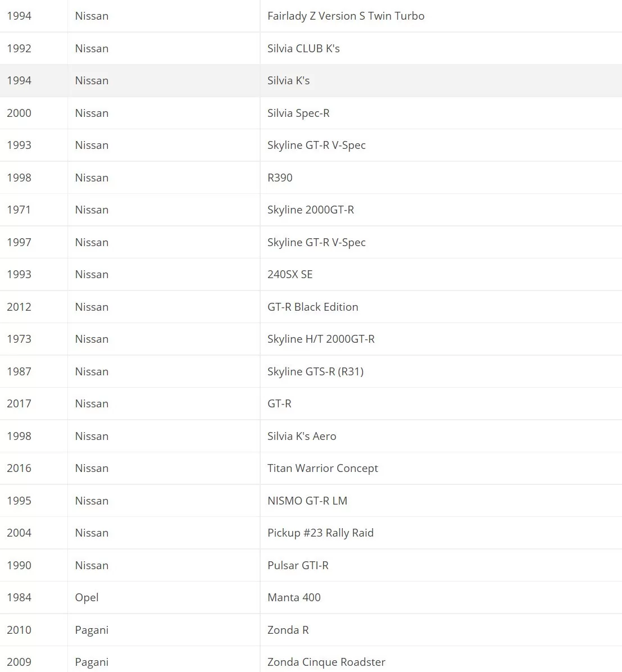Image resolution: width=622 pixels, height=672 pixels.
Task: Select the 1993 Skyline GT-R V-Spec row
Action: 311,146
